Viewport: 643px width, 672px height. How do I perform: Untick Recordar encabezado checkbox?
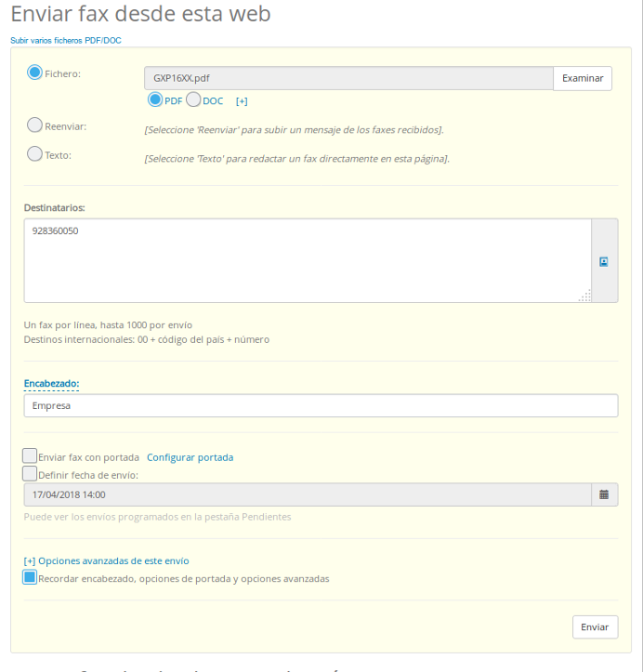[x=31, y=577]
